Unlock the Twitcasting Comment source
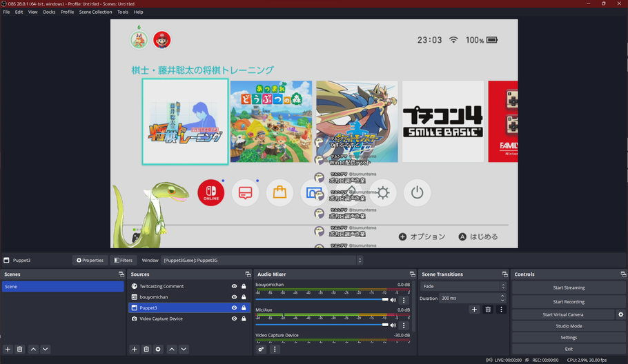The height and width of the screenshot is (364, 628). 244,286
